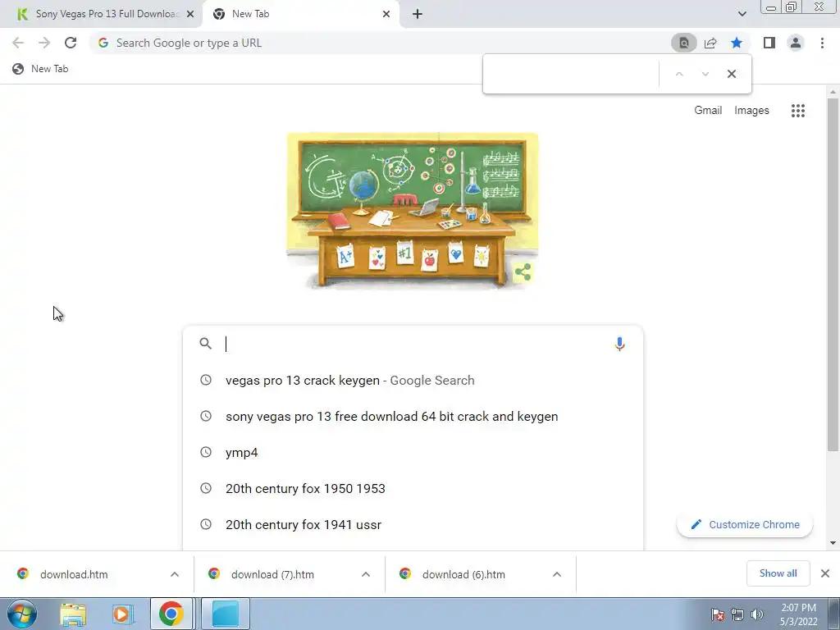
Task: Click the browser forward arrow
Action: [x=44, y=43]
